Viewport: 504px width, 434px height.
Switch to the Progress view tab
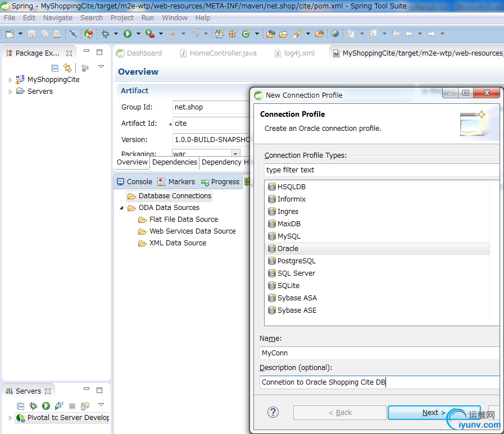point(220,182)
